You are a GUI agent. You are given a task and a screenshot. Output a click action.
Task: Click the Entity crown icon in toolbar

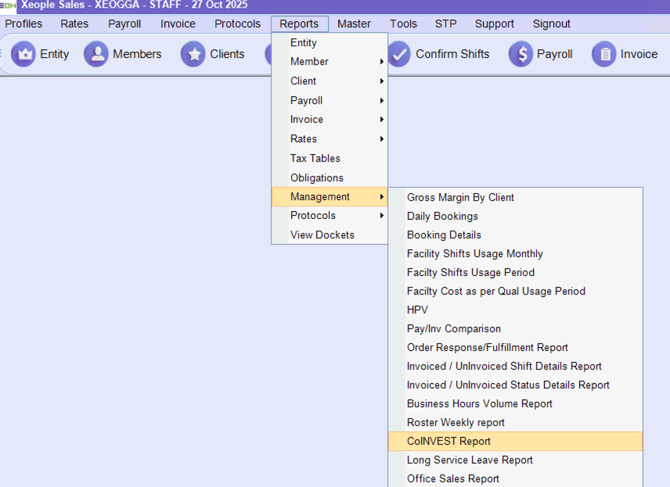23,54
